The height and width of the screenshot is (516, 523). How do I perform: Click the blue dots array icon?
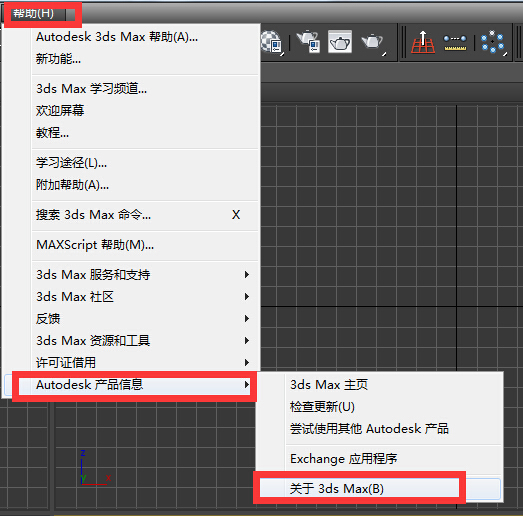(x=493, y=42)
